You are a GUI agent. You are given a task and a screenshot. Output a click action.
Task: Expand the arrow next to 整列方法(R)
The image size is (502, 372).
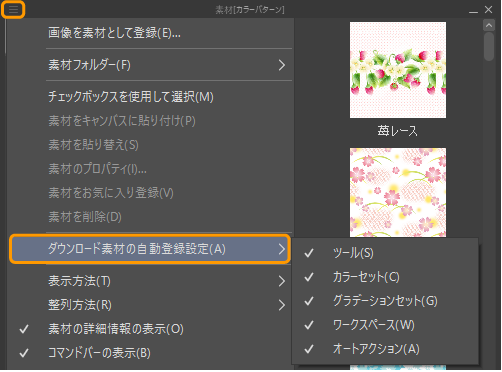282,305
